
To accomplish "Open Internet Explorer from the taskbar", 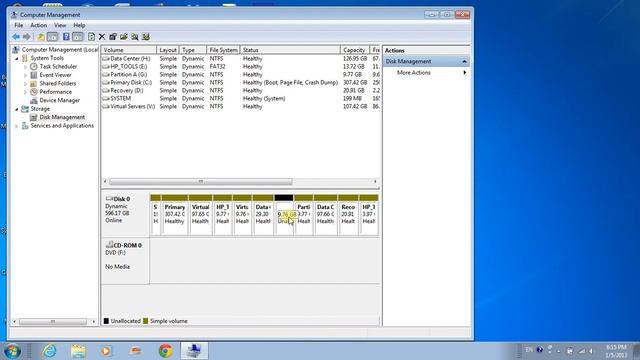I will pyautogui.click(x=49, y=351).
